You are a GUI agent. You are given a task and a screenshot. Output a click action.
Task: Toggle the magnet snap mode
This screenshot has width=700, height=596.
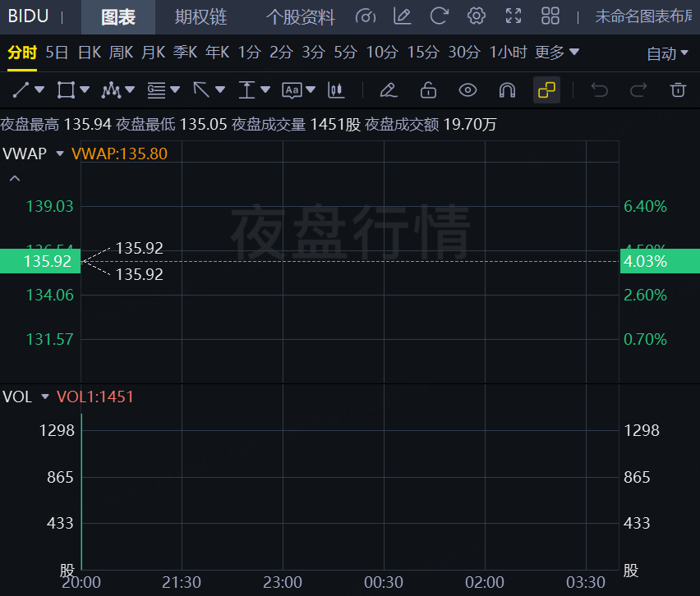tap(507, 89)
